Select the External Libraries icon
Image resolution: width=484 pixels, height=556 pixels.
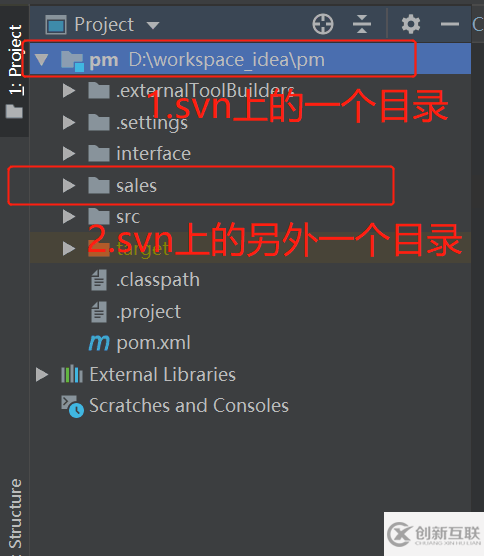pyautogui.click(x=72, y=374)
